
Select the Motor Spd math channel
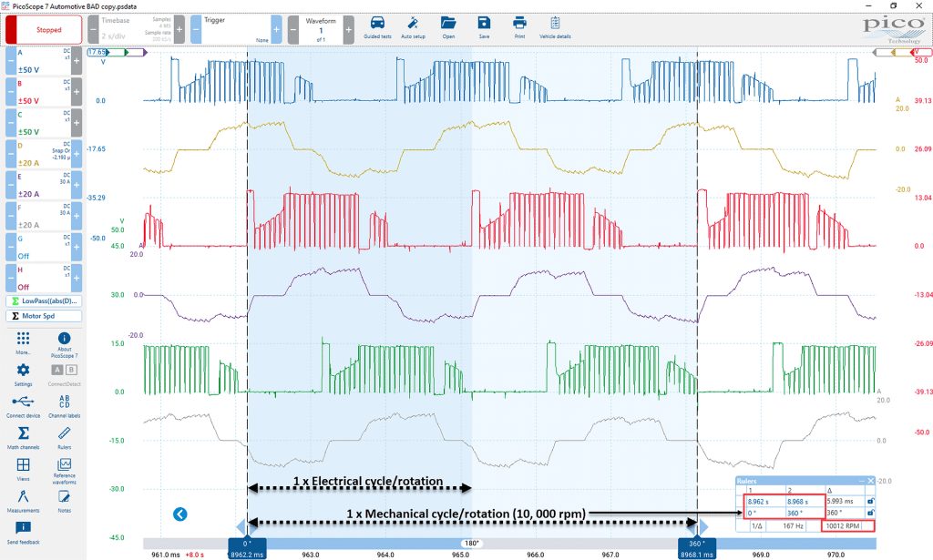pyautogui.click(x=44, y=316)
